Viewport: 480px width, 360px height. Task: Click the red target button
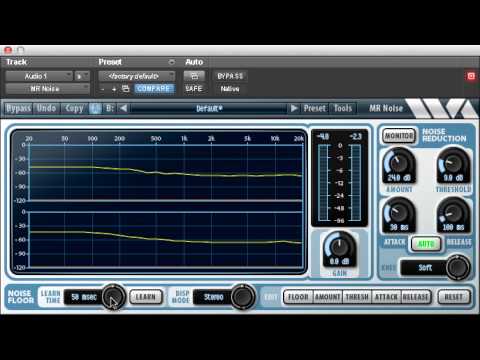[471, 76]
